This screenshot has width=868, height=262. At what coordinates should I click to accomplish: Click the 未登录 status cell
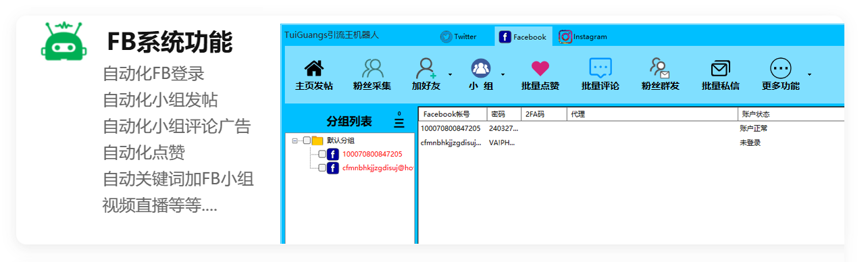(x=750, y=142)
